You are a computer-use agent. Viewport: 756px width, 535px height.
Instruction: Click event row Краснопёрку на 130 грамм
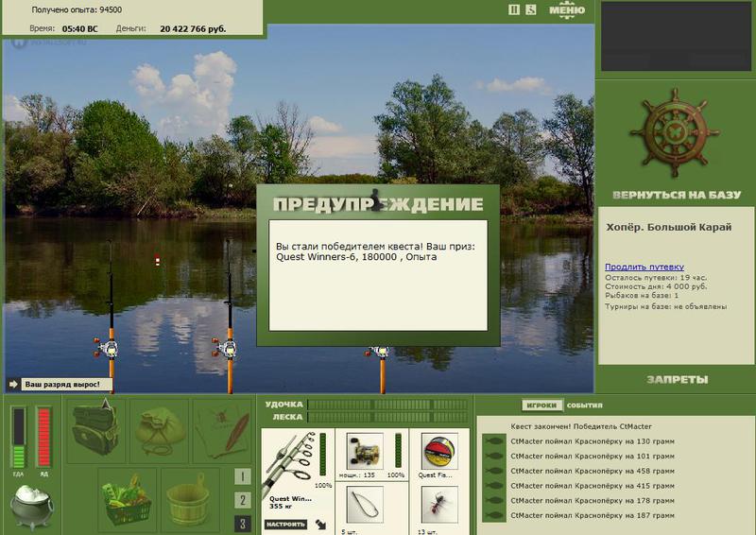tap(593, 441)
